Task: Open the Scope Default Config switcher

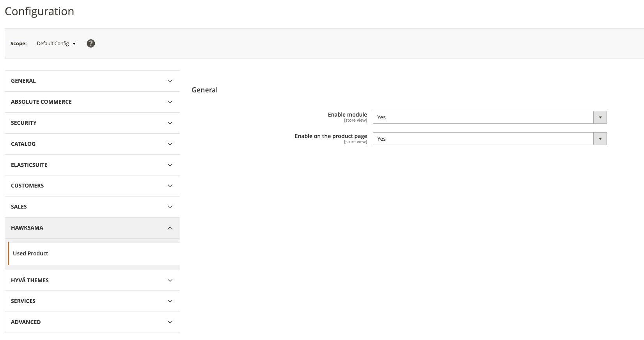Action: coord(56,44)
